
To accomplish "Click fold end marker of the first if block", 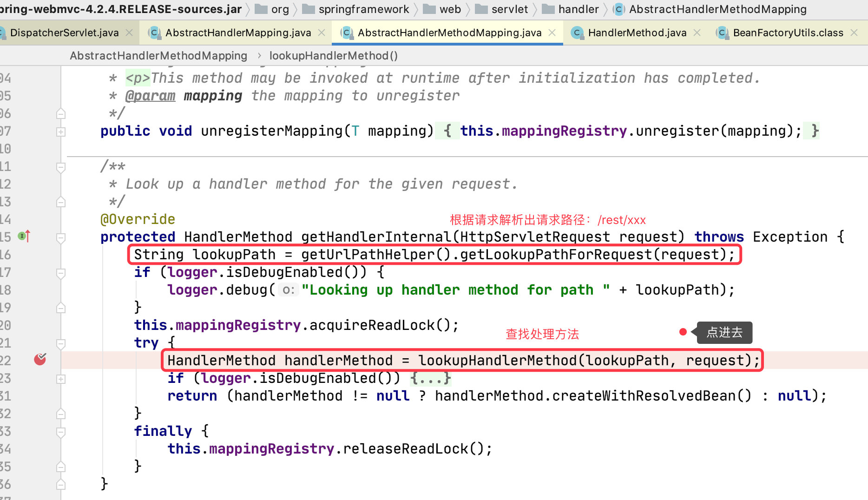I will click(x=60, y=308).
